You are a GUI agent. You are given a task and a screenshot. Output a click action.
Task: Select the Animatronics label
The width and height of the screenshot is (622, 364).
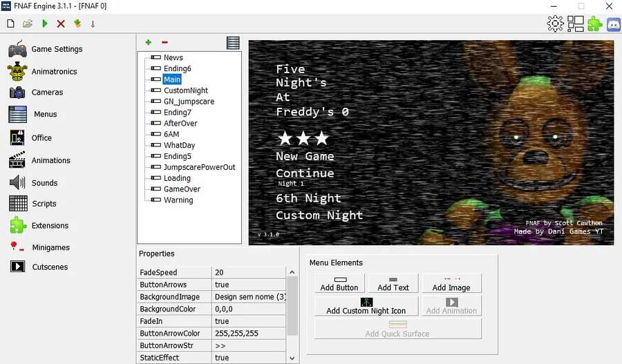click(x=55, y=72)
